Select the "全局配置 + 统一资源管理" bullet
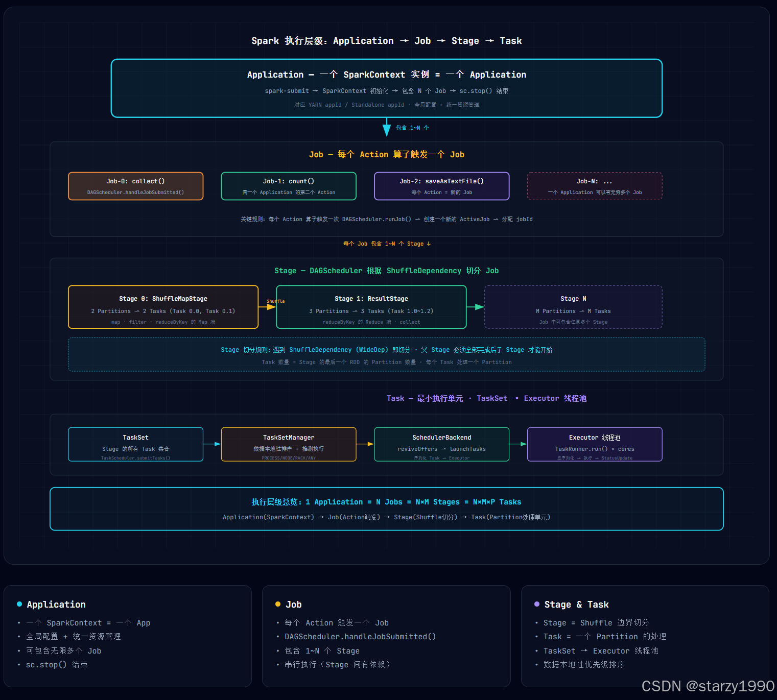Image resolution: width=777 pixels, height=700 pixels. click(x=74, y=637)
